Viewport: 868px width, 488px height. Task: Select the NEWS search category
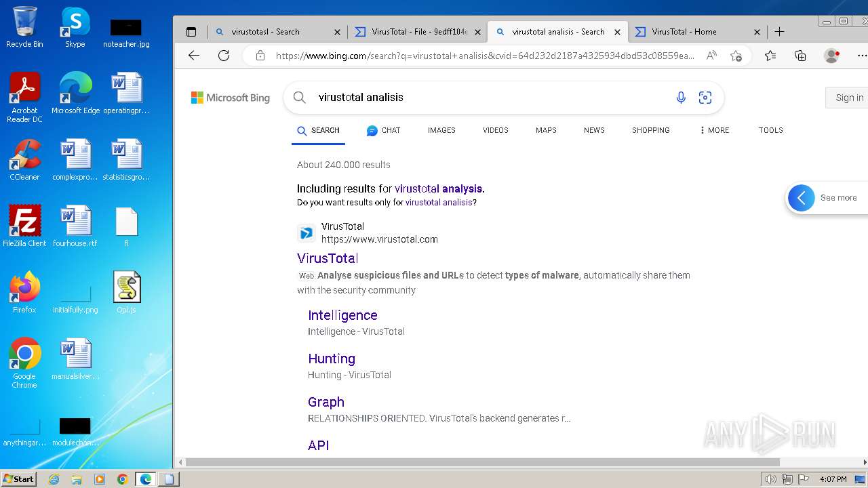click(594, 130)
